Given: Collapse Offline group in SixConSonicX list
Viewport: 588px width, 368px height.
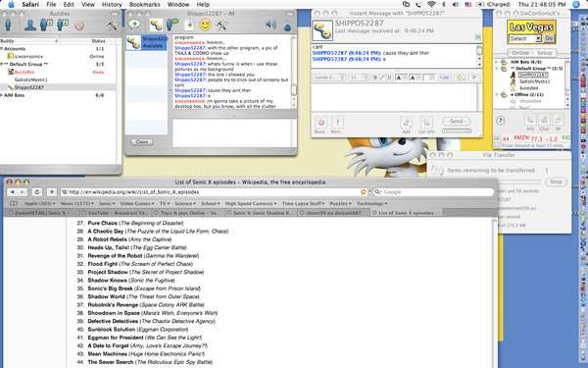Looking at the screenshot, I should click(497, 94).
